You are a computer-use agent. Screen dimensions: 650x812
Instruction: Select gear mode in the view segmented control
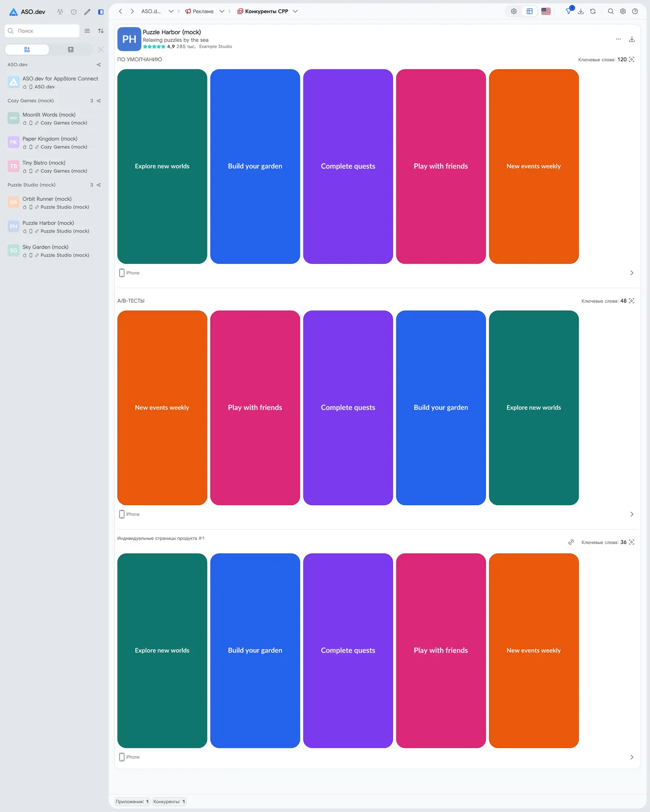[514, 11]
